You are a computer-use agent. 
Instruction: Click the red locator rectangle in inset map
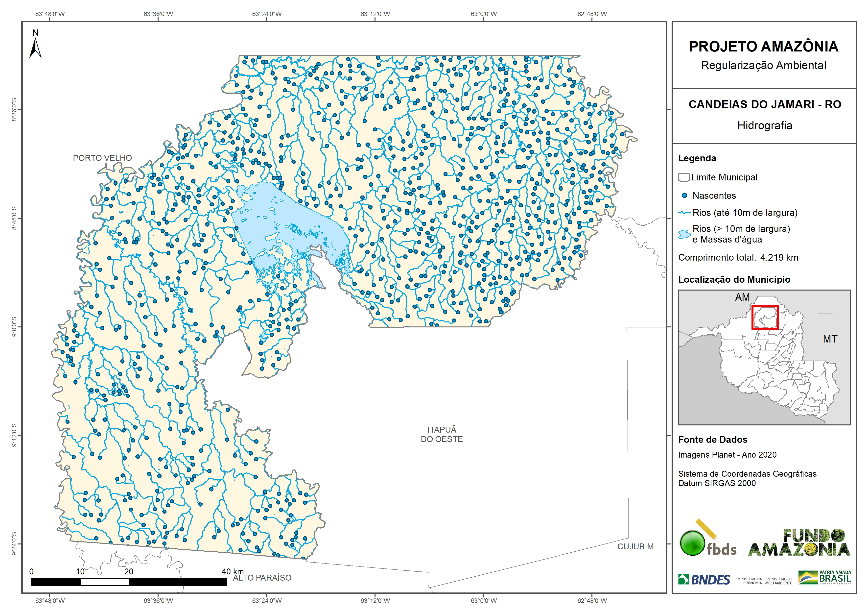coord(765,318)
